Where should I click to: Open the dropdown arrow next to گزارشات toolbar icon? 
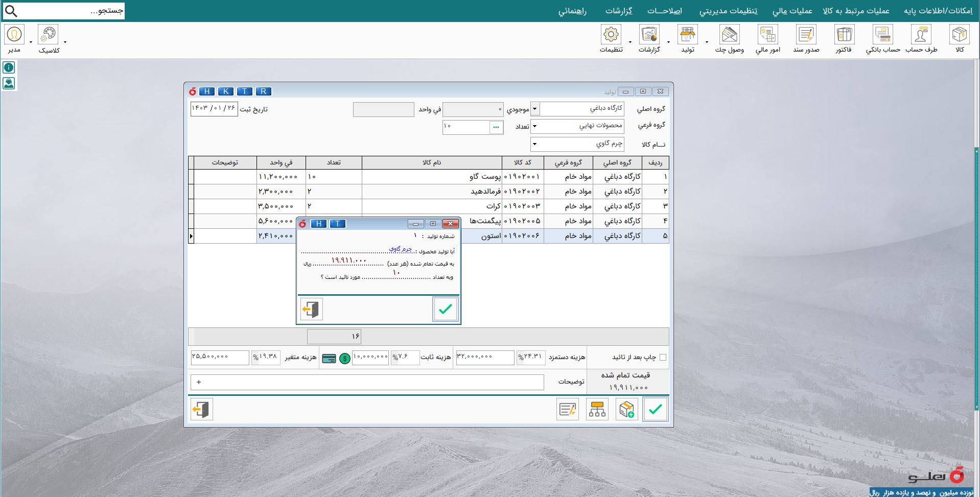(668, 42)
